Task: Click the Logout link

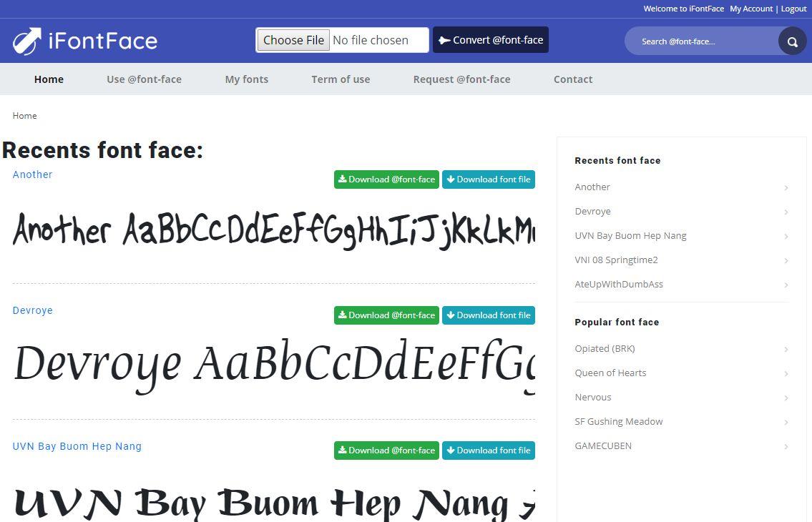Action: point(793,9)
